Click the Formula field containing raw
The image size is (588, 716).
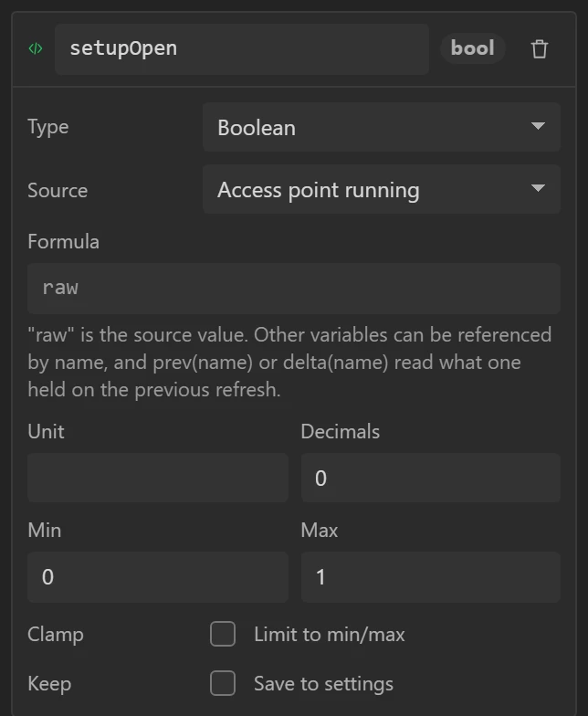(x=294, y=289)
